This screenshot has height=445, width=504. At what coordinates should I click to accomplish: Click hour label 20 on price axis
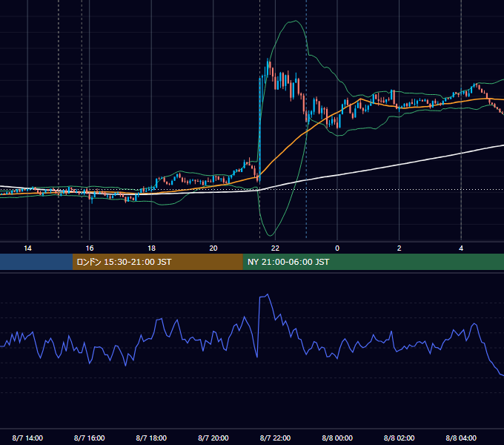(x=213, y=248)
